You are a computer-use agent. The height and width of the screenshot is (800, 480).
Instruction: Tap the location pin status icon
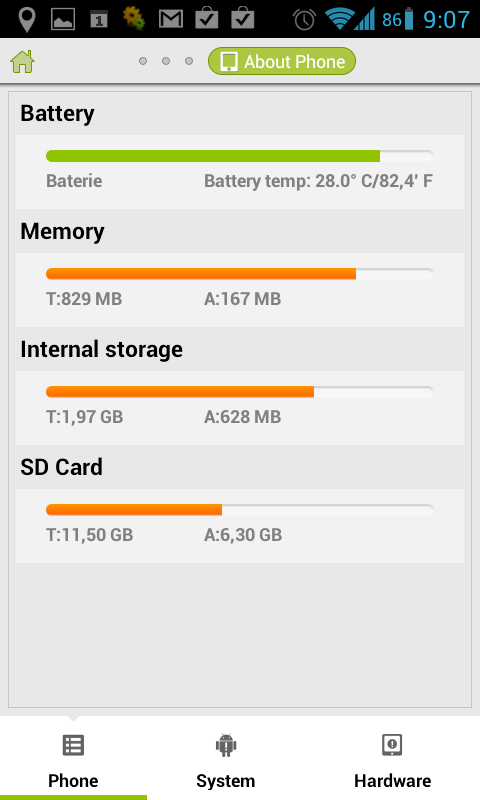(27, 19)
